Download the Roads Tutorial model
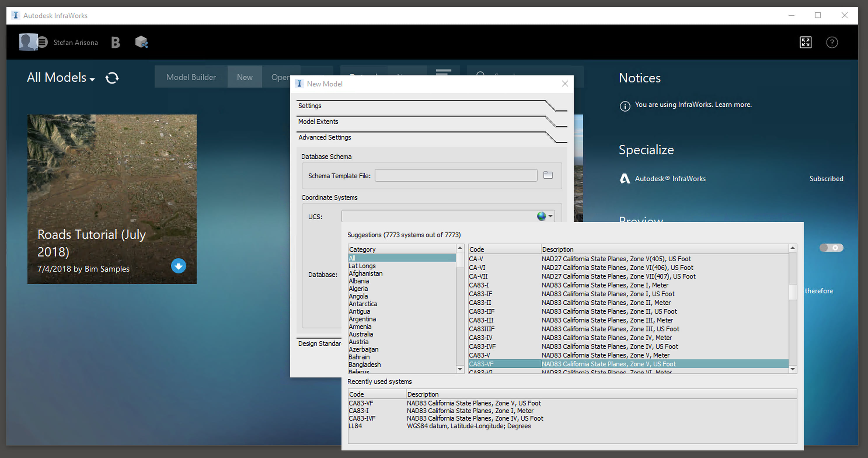The height and width of the screenshot is (458, 868). [178, 266]
